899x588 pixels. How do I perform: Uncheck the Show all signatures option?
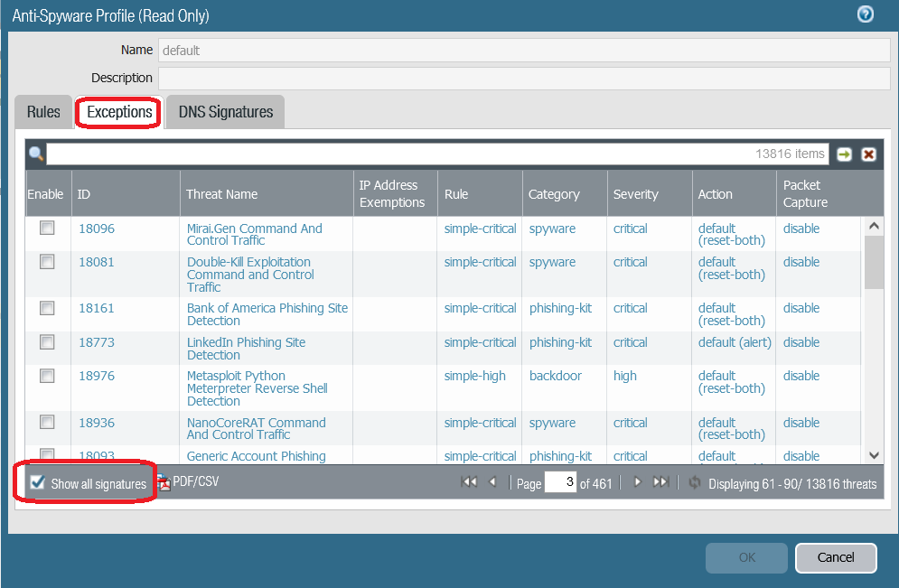[x=38, y=483]
